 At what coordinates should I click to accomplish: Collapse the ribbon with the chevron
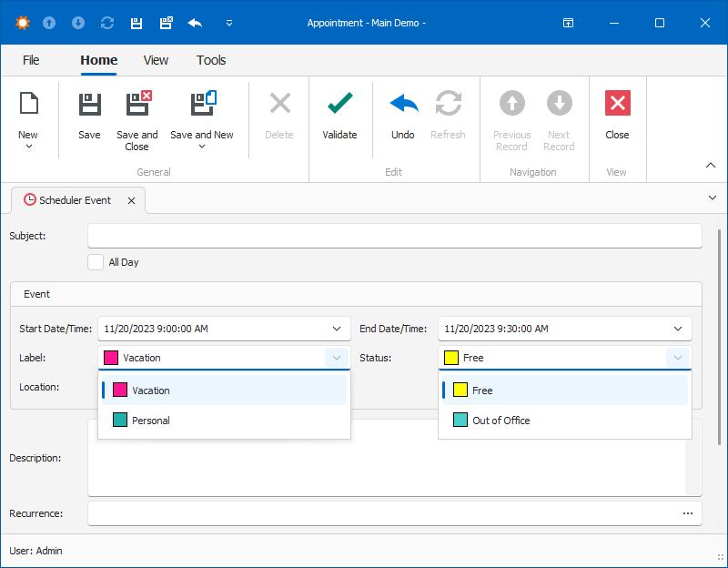point(711,166)
